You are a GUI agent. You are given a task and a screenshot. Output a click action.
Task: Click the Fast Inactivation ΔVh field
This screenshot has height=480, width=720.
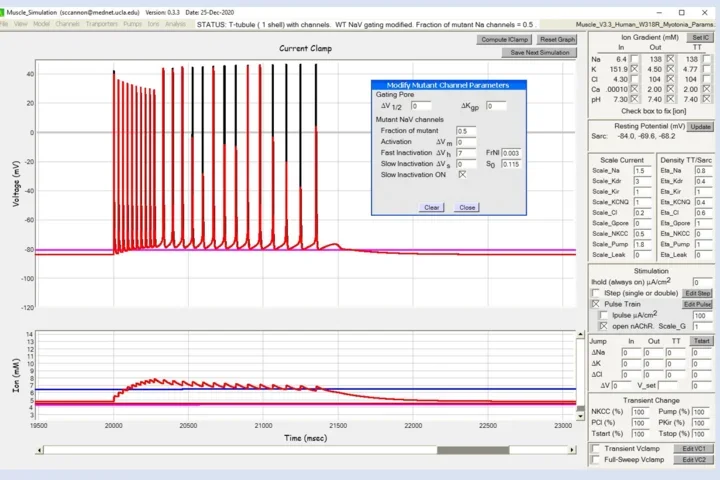click(466, 153)
